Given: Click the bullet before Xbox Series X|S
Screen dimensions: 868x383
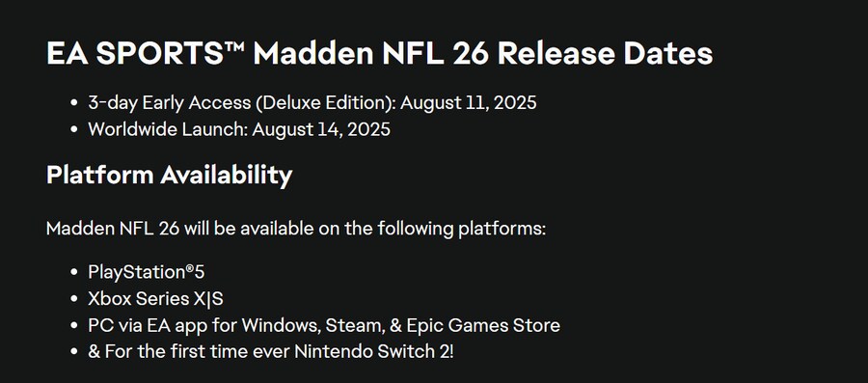Looking at the screenshot, I should [x=74, y=299].
